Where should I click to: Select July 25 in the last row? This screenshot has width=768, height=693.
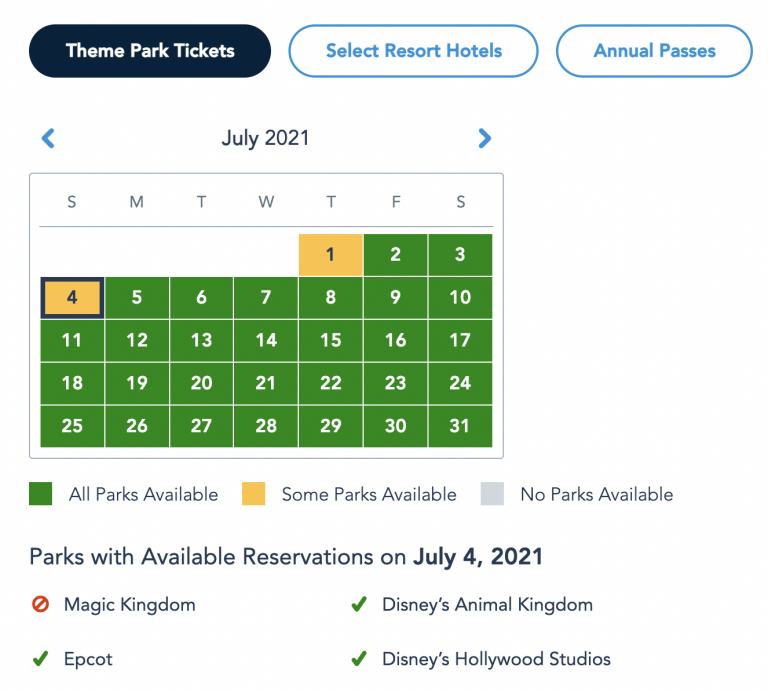(72, 426)
